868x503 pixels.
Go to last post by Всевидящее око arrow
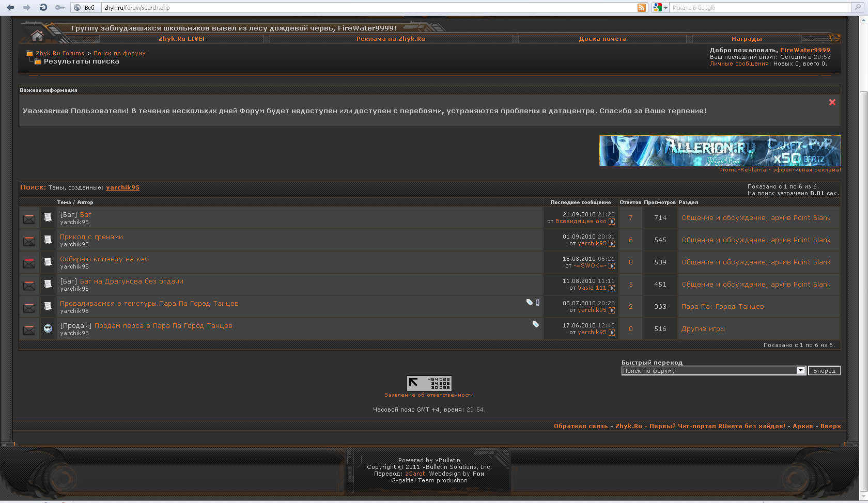click(612, 222)
